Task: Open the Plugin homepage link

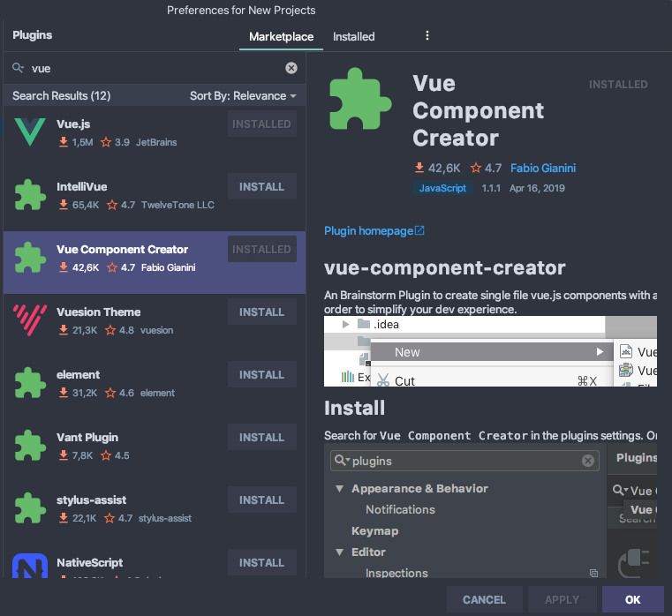Action: 368,231
